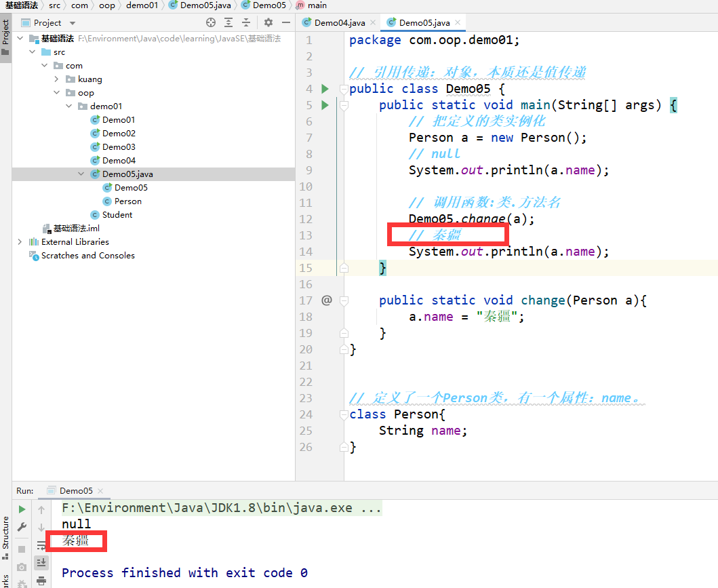Viewport: 718px width, 588px height.
Task: Click the @ gutter icon on line 17
Action: point(327,300)
